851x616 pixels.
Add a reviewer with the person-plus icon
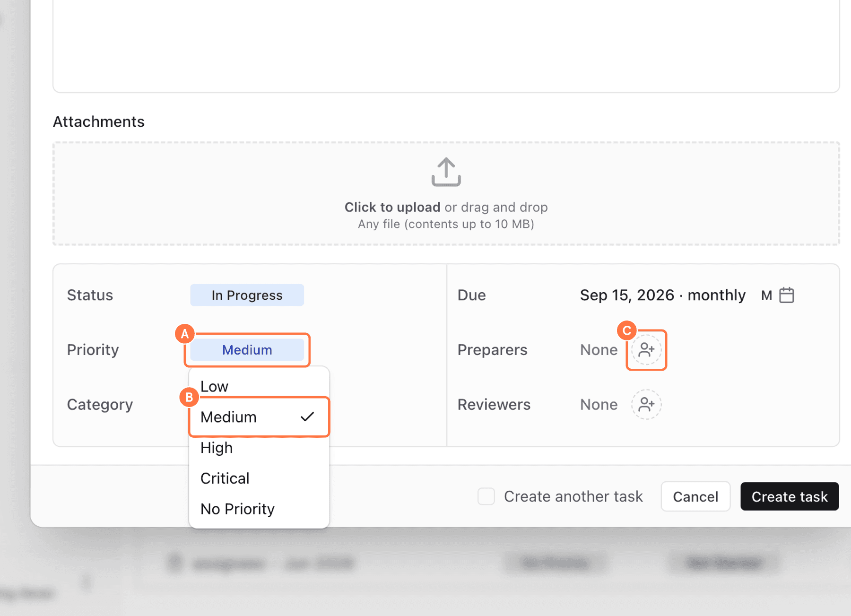(x=646, y=405)
